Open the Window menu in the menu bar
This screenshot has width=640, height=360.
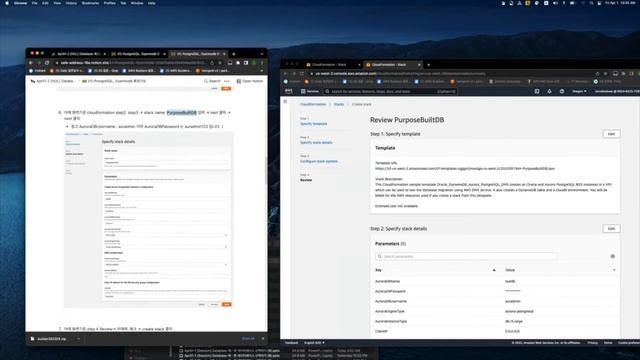(x=137, y=3)
